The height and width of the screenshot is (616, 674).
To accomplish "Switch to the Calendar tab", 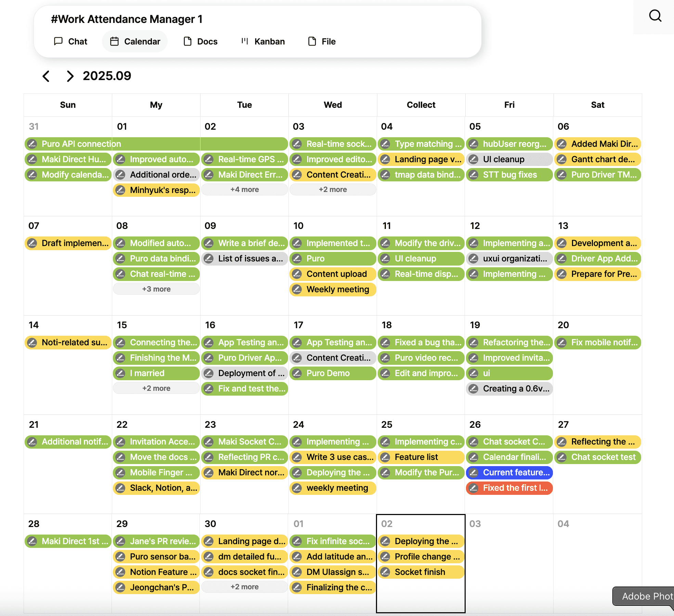I will click(x=135, y=41).
